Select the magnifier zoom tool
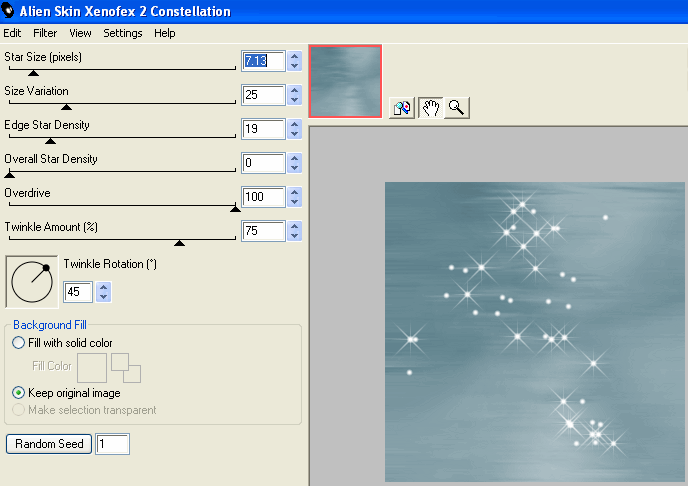 point(456,108)
